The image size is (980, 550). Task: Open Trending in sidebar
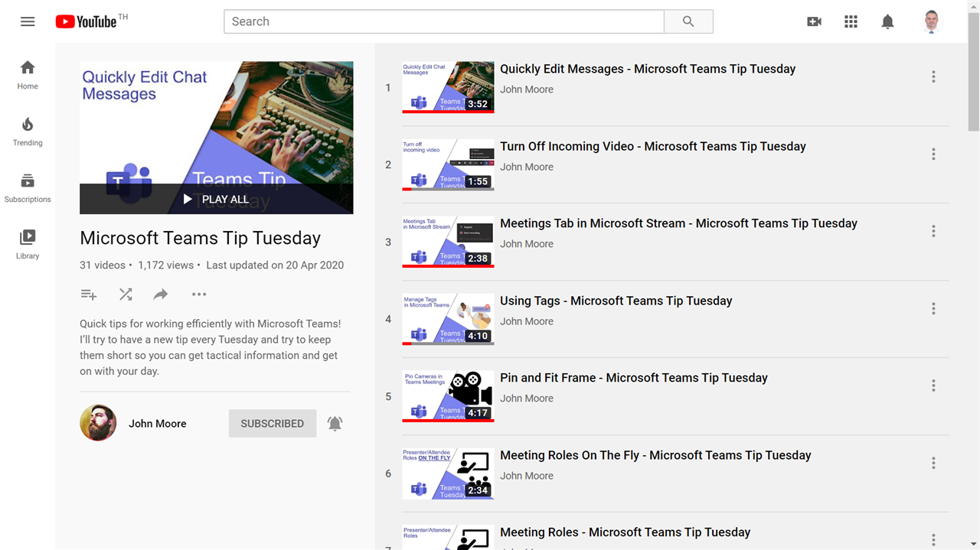pos(28,132)
